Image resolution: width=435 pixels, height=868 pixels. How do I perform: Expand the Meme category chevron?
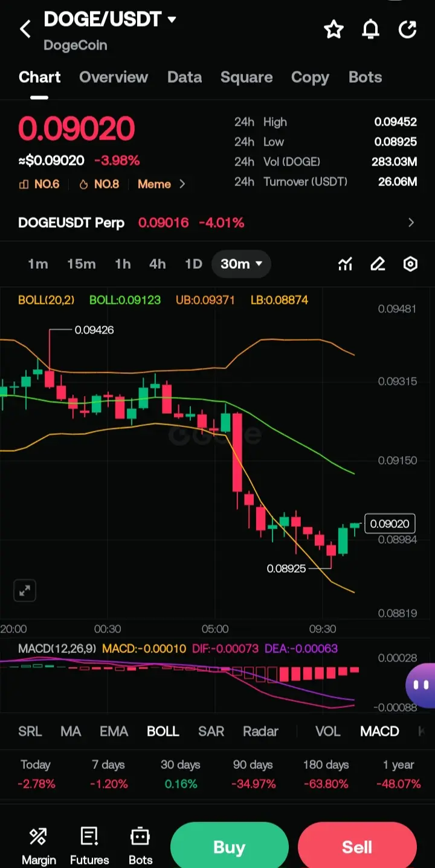(x=182, y=184)
